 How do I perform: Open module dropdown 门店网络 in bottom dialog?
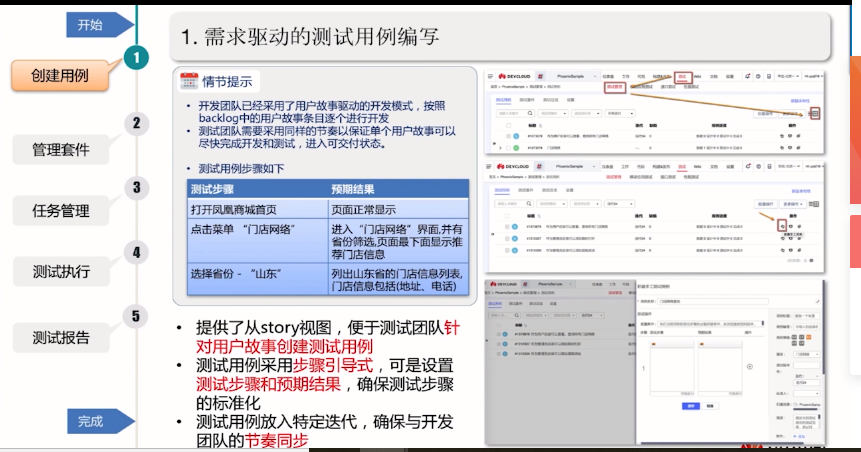(x=807, y=354)
